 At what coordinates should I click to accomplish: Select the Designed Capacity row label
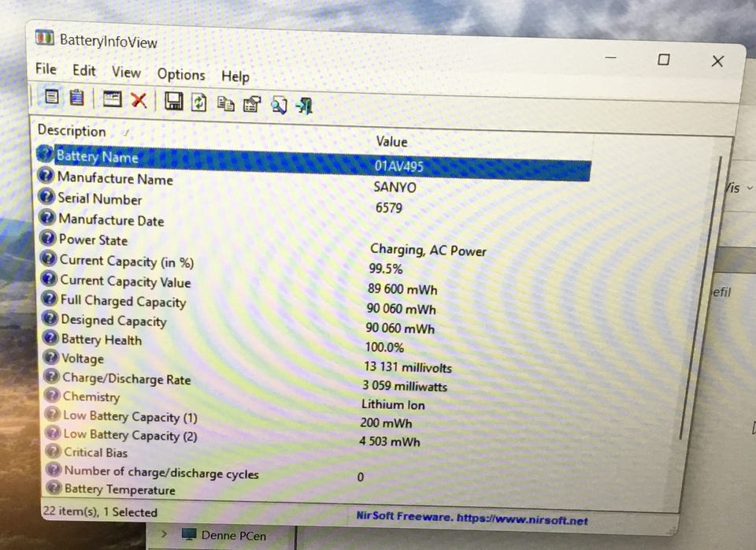[x=113, y=321]
